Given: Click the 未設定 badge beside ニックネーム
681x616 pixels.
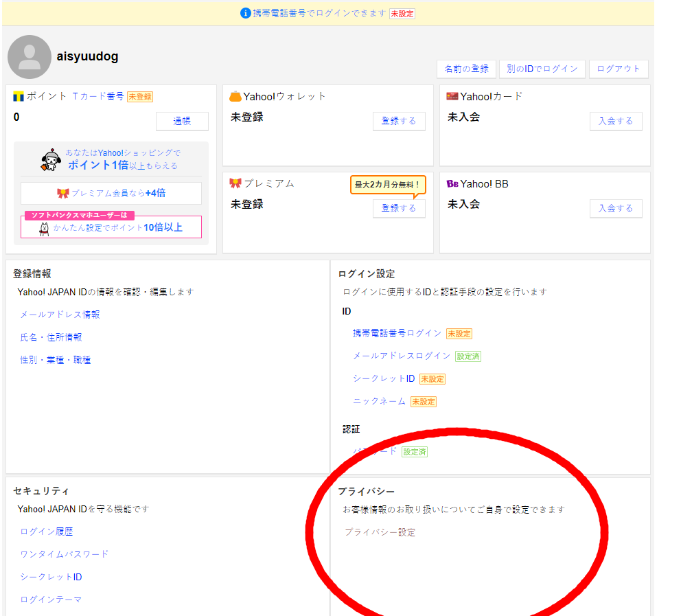Looking at the screenshot, I should (424, 402).
